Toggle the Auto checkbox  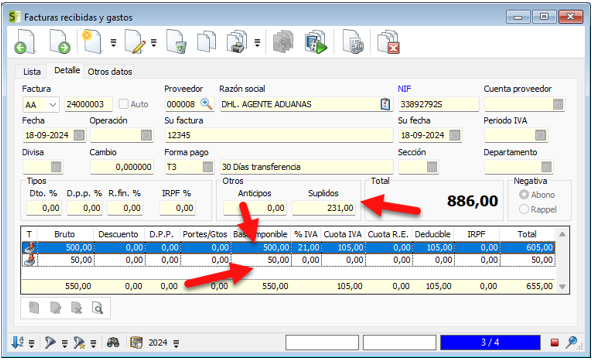pyautogui.click(x=123, y=104)
